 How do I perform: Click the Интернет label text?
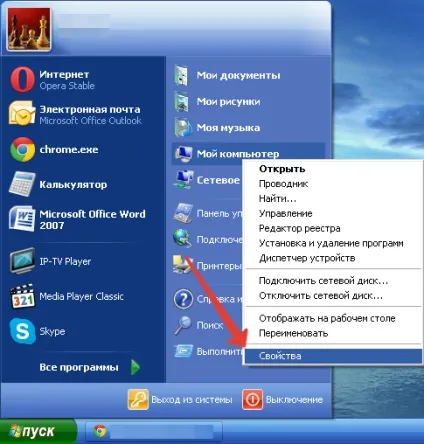pyautogui.click(x=64, y=74)
